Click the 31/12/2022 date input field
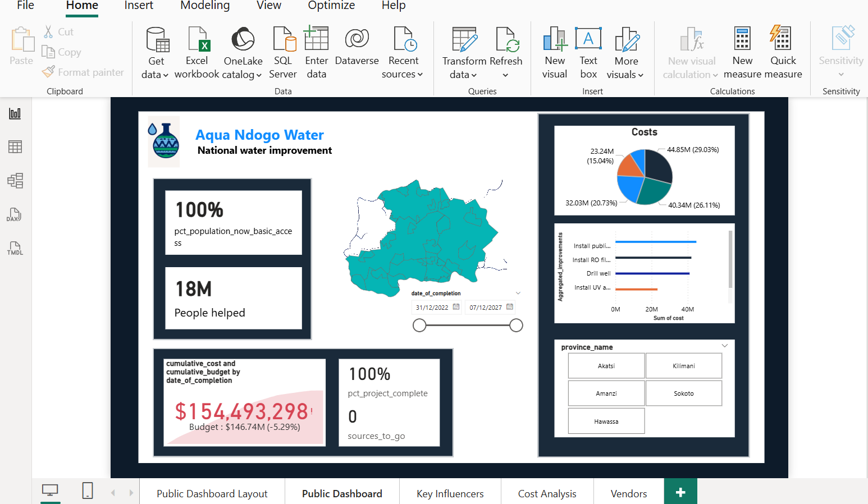Viewport: 868px width, 504px height. [x=433, y=307]
